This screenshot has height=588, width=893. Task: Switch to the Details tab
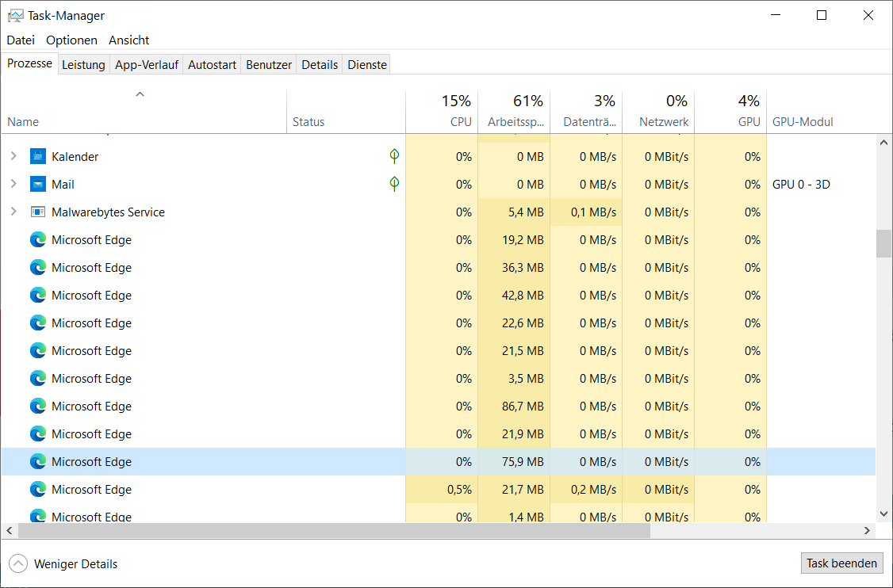(x=320, y=65)
